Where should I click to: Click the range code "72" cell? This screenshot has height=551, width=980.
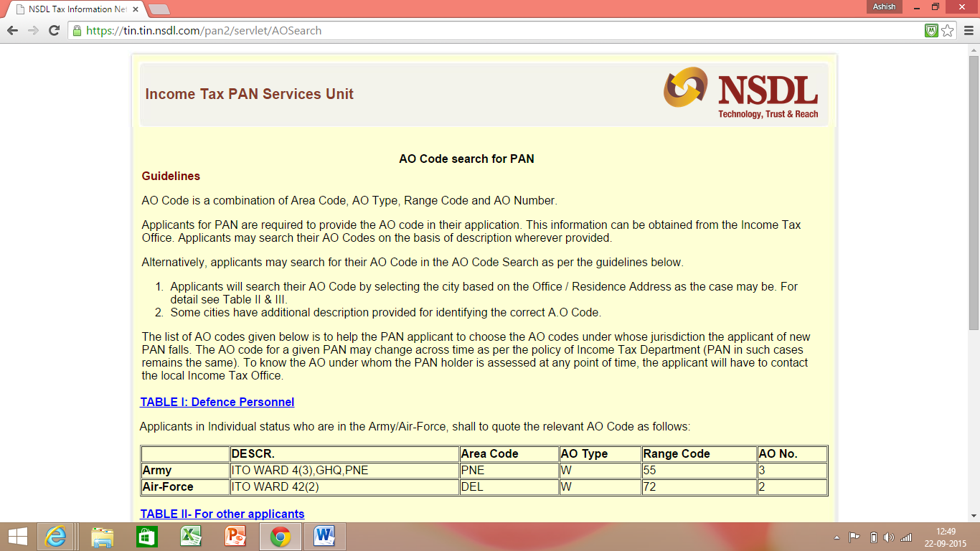coord(699,487)
